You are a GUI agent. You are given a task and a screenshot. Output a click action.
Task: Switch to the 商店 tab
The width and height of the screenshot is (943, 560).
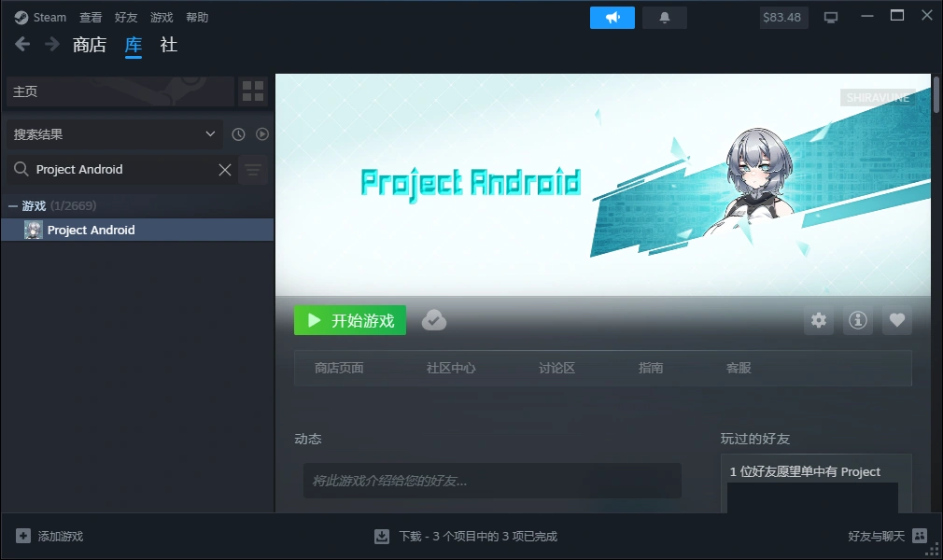90,45
